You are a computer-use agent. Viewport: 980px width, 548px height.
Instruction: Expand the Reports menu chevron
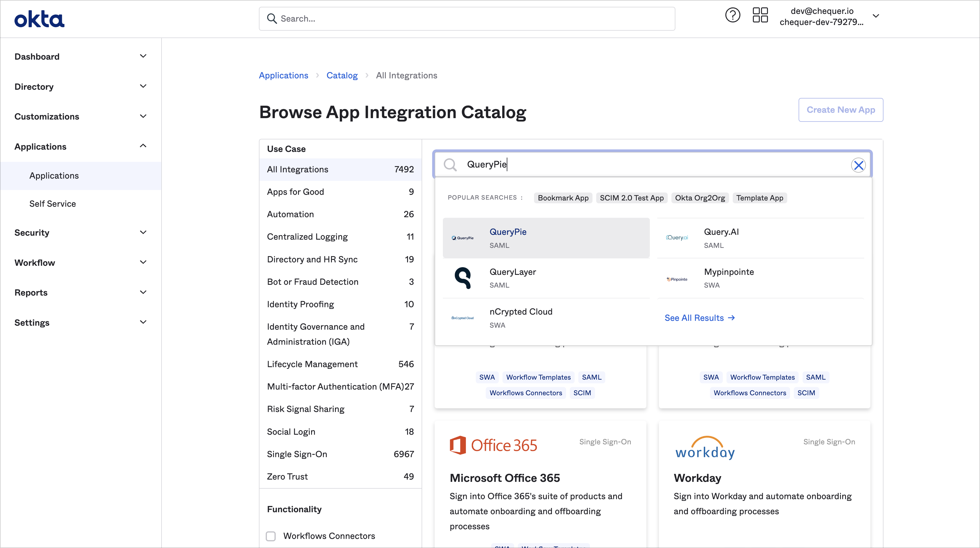[143, 293]
